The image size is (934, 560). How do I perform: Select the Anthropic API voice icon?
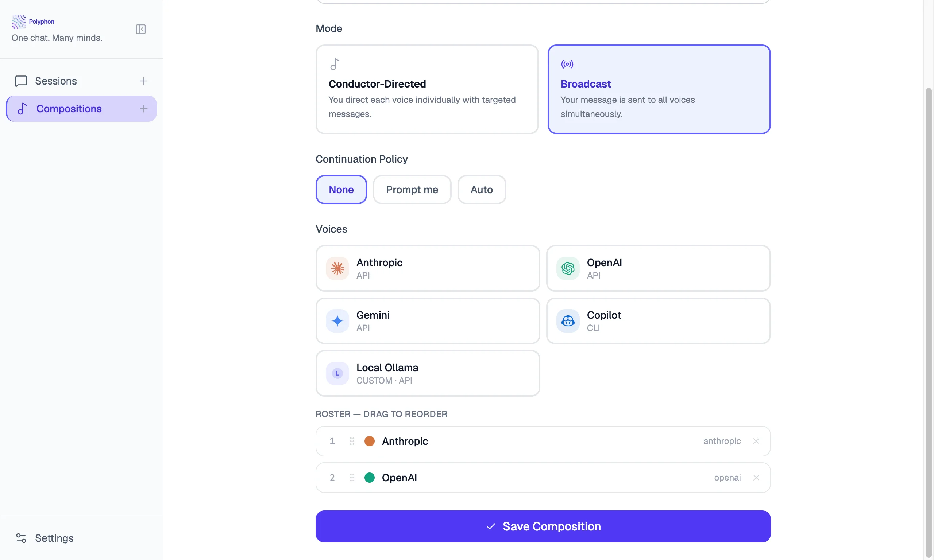[x=337, y=268]
